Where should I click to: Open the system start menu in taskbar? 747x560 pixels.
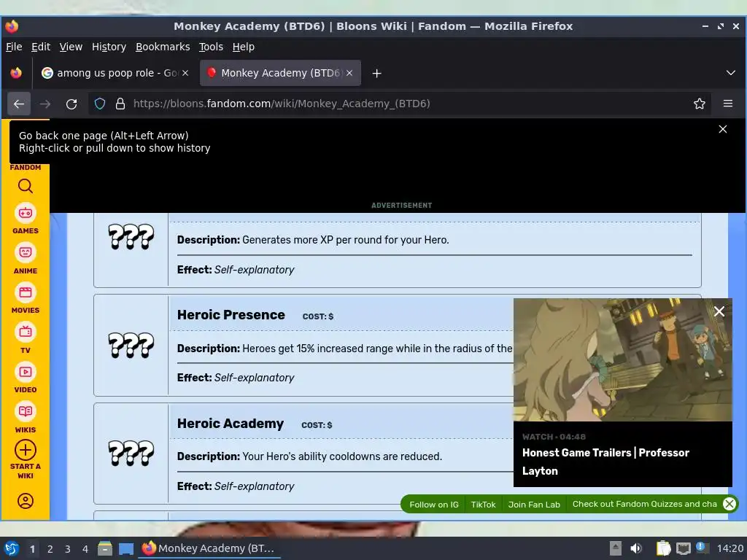pos(12,548)
